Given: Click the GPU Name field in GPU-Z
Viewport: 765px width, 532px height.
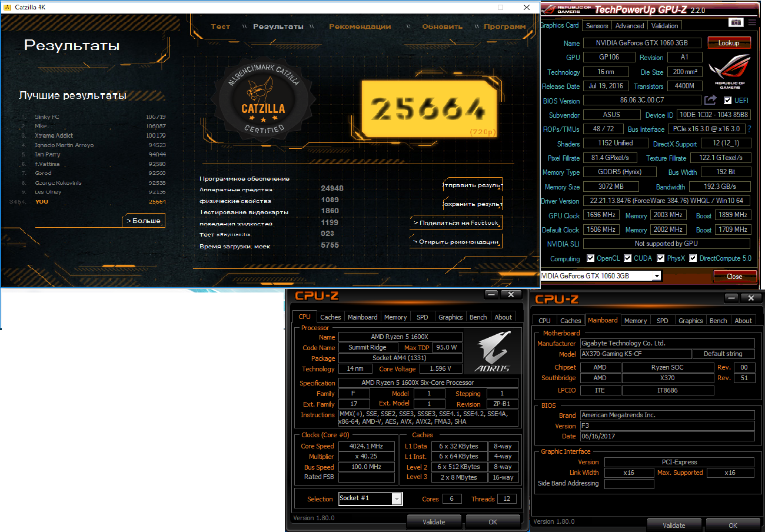Looking at the screenshot, I should (643, 43).
